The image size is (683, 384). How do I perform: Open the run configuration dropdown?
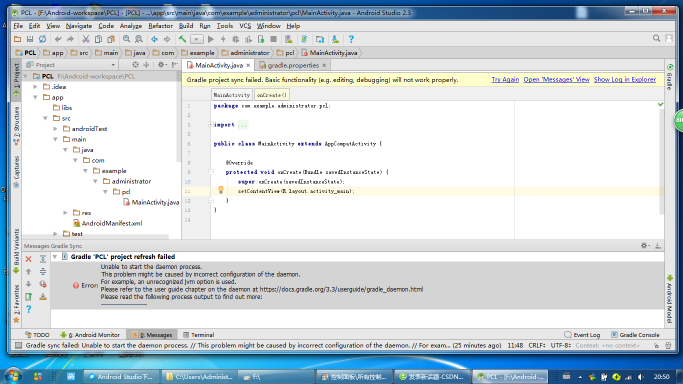[196, 39]
